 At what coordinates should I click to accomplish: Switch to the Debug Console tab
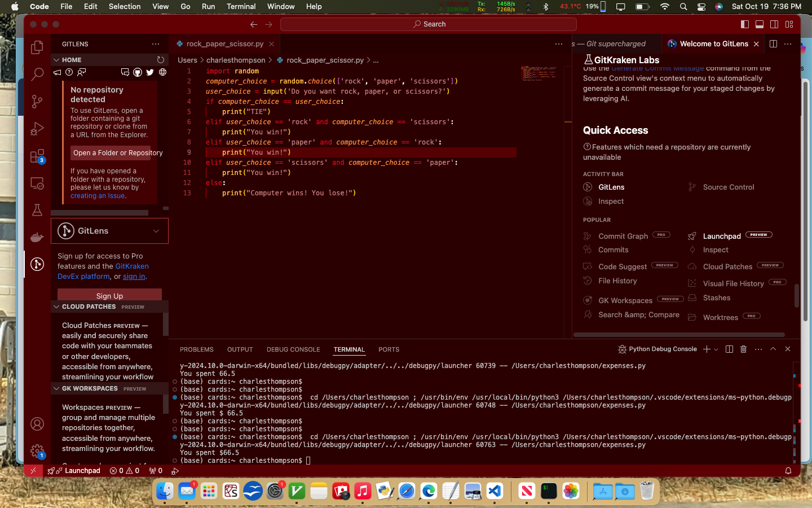(293, 349)
